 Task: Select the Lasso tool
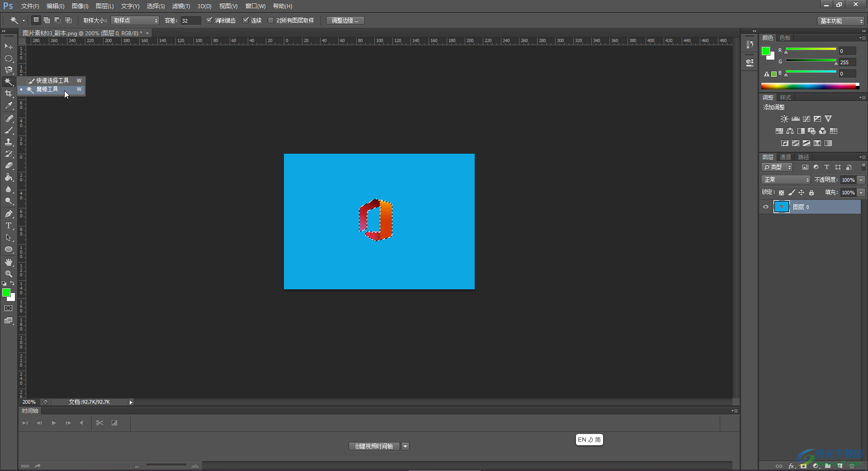coord(9,70)
